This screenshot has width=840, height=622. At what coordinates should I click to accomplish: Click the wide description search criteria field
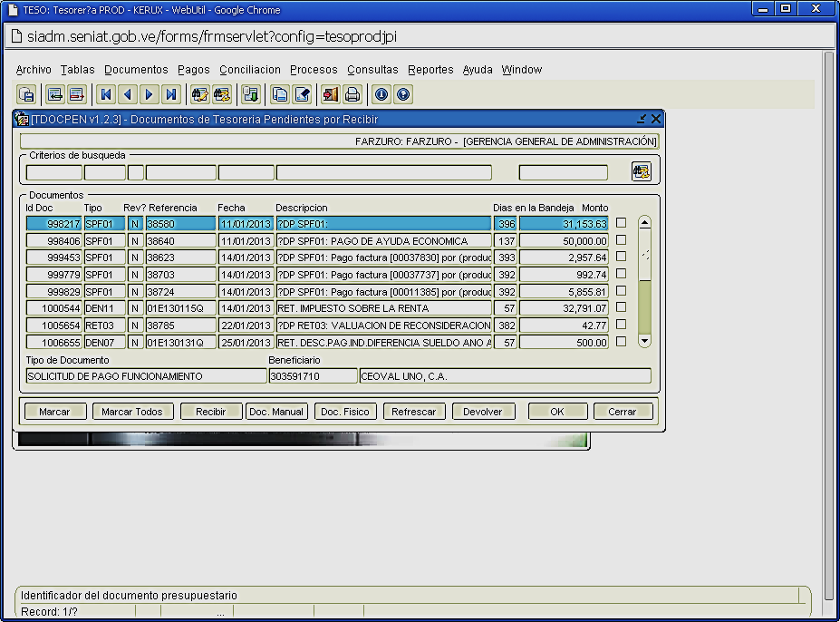(383, 172)
